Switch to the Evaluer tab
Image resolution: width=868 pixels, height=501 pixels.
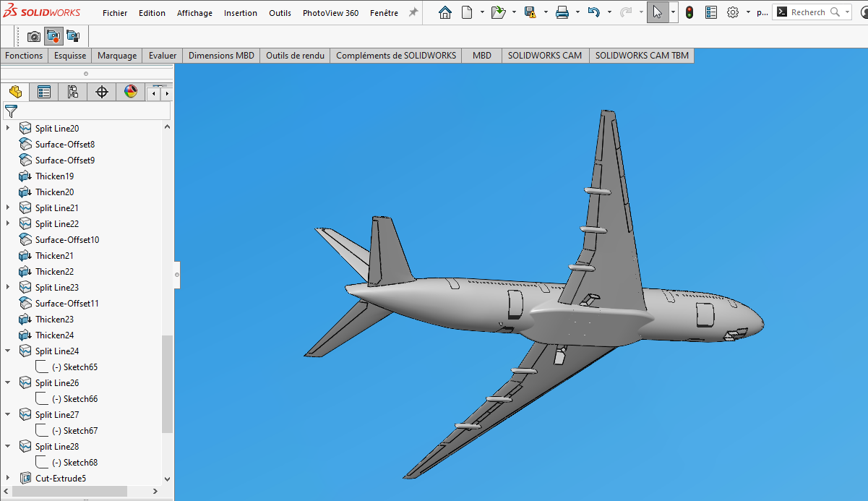click(x=163, y=56)
